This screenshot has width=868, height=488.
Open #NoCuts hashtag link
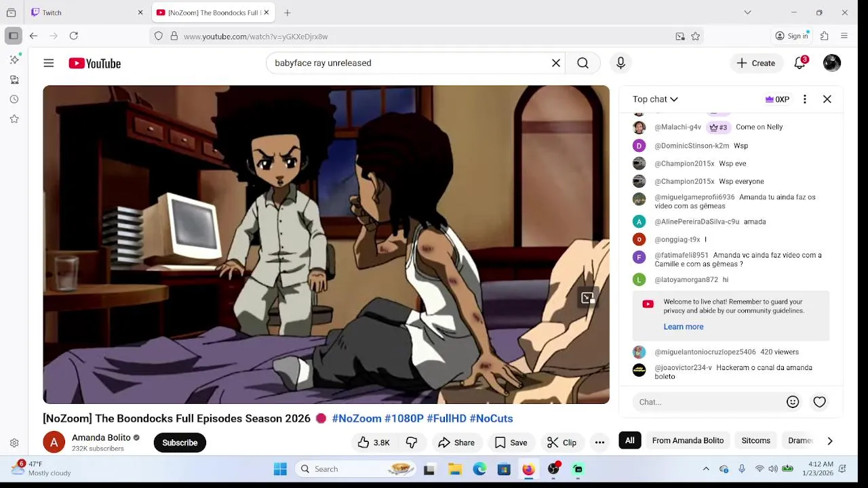(491, 419)
